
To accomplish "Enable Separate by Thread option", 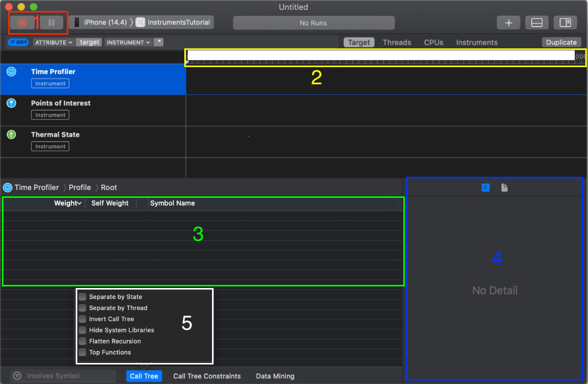I will click(82, 308).
